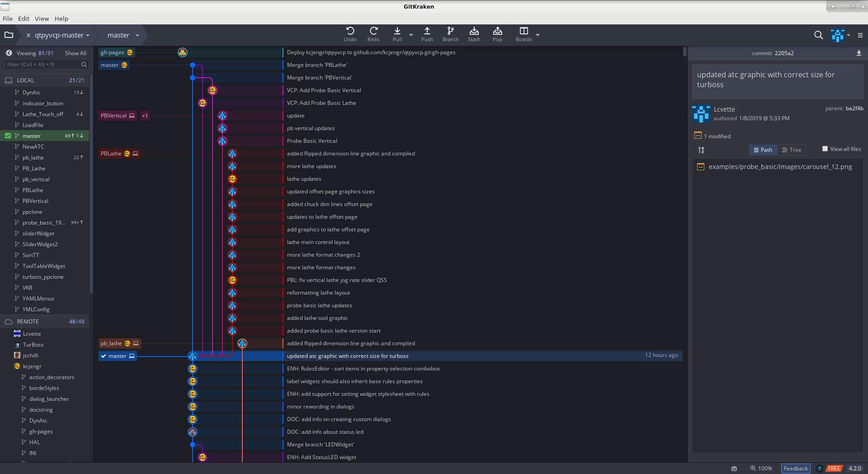
Task: Click the gift icon in status bar
Action: pyautogui.click(x=734, y=468)
